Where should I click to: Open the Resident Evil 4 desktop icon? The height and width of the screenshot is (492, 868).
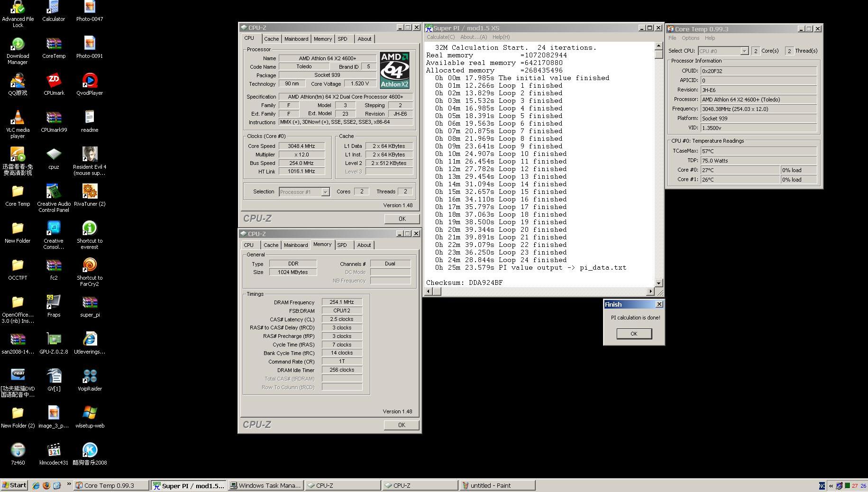(90, 161)
